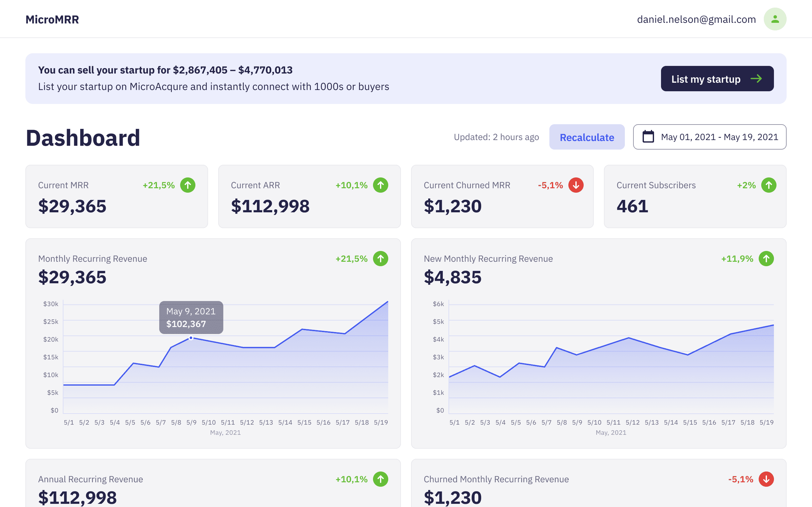Click green arrow on Monthly Recurring Revenue chart

click(x=381, y=259)
